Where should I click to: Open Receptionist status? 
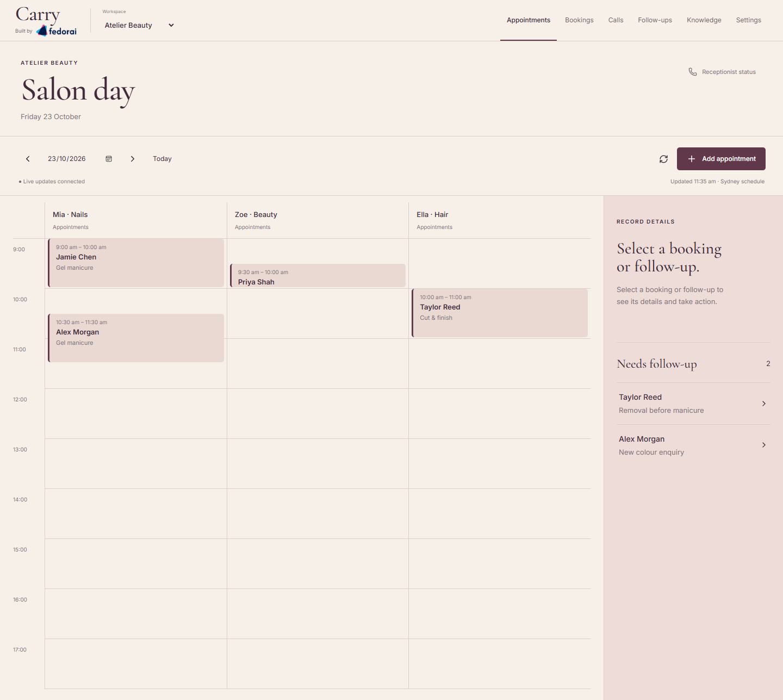(722, 72)
